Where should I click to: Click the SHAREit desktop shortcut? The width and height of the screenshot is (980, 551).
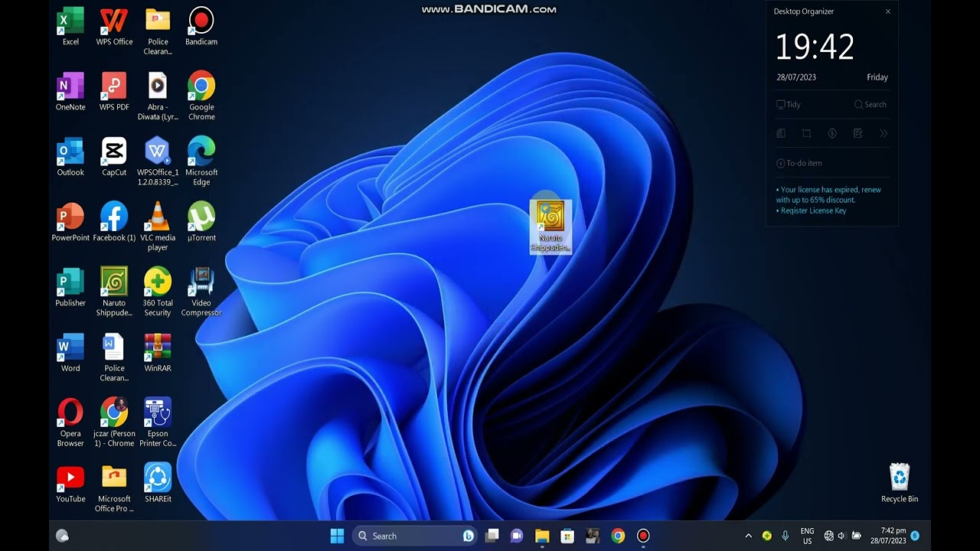158,483
